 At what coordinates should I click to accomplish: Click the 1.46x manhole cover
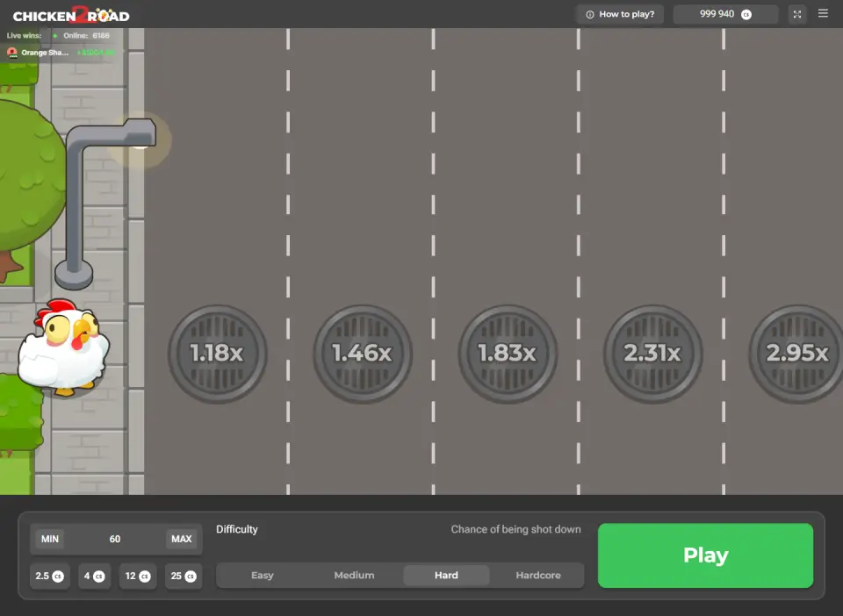pyautogui.click(x=363, y=354)
